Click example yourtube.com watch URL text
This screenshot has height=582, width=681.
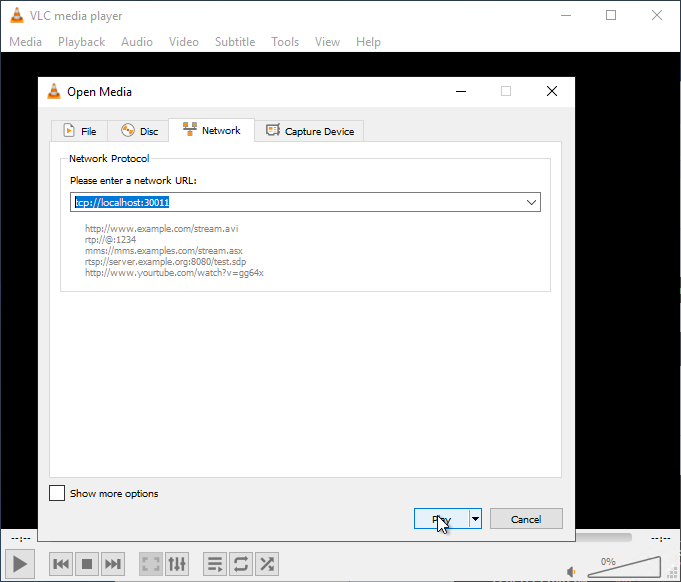point(174,273)
